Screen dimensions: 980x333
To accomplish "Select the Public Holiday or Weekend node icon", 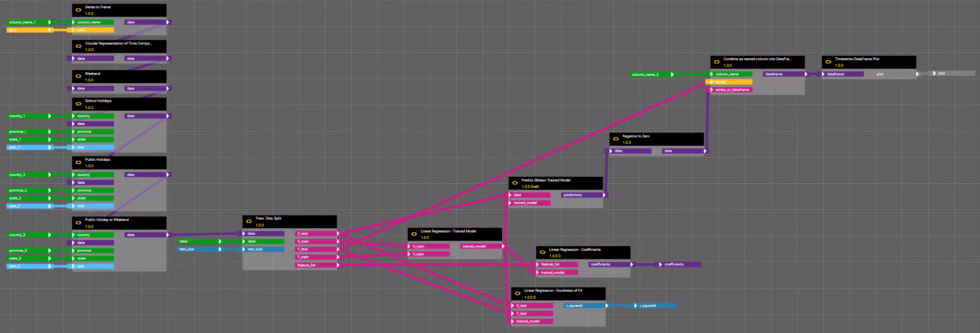I will tap(79, 223).
